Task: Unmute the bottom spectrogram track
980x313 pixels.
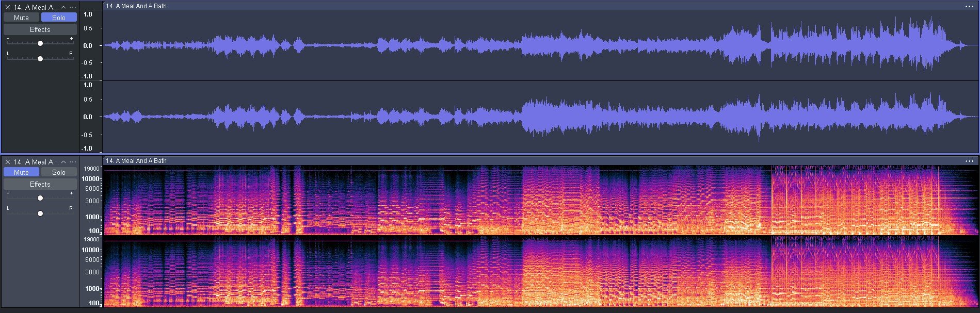Action: 21,172
